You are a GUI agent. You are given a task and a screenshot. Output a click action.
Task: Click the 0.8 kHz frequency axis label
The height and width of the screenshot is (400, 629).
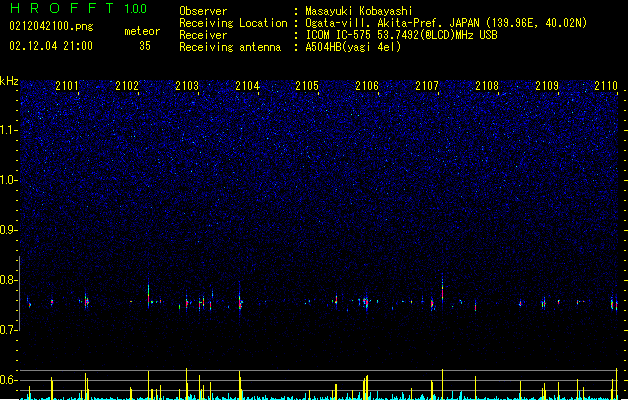9,280
